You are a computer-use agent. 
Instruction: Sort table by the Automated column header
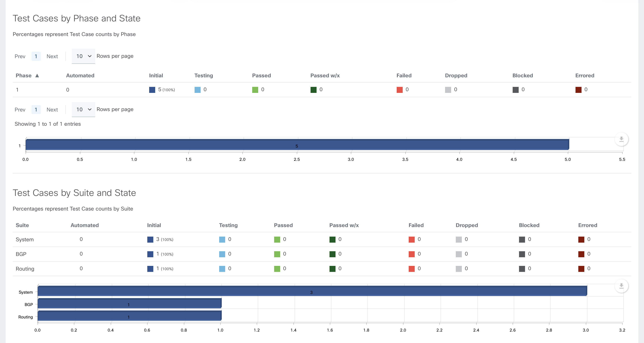[80, 75]
